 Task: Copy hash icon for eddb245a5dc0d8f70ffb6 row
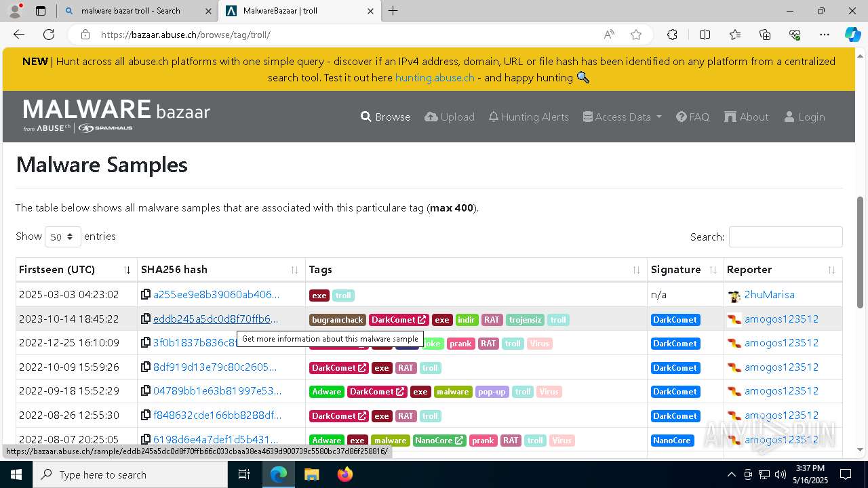point(146,319)
